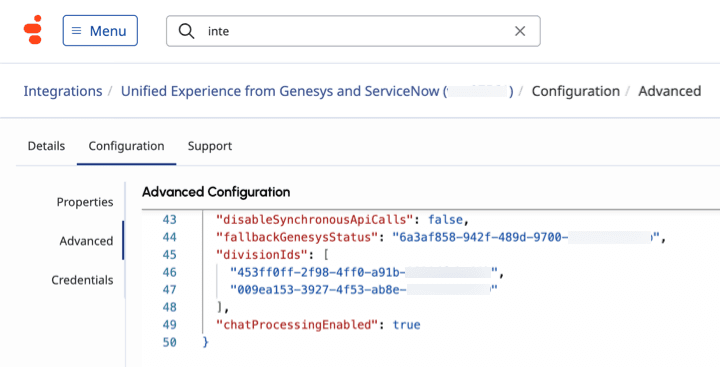Click the search magnifier icon
The height and width of the screenshot is (367, 720).
186,31
